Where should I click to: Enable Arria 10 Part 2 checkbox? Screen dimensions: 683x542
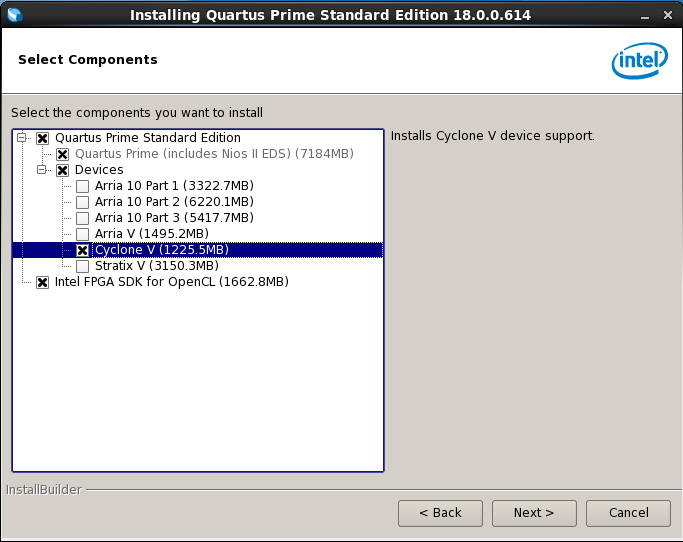[82, 202]
